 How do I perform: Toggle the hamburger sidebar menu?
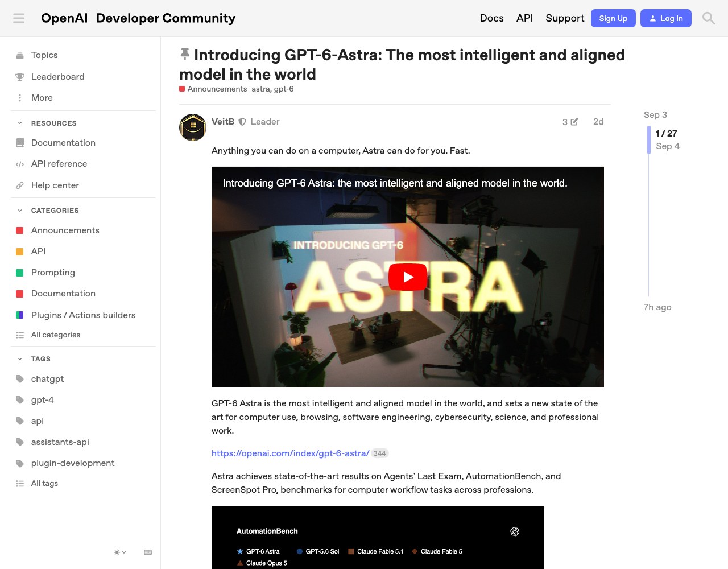pos(19,18)
